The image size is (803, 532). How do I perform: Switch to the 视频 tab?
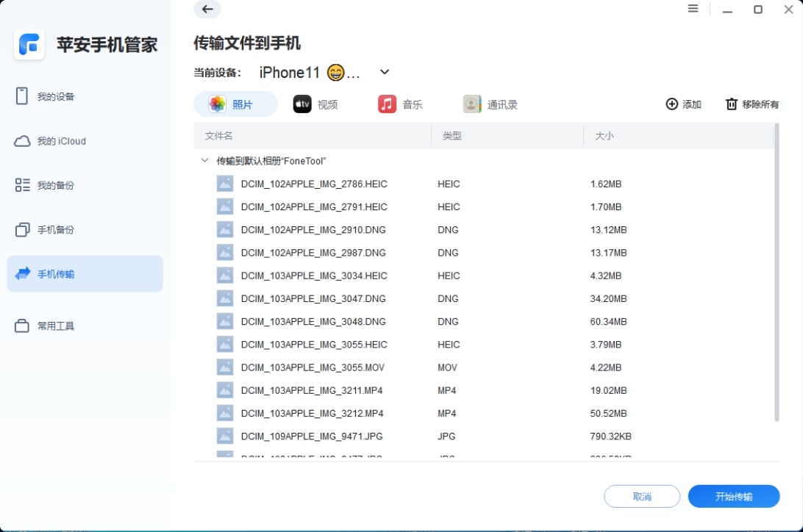316,104
